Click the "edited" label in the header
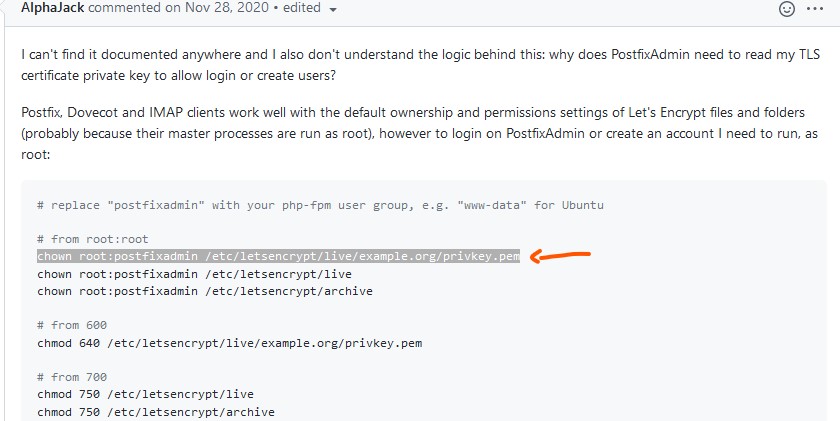 click(x=300, y=8)
